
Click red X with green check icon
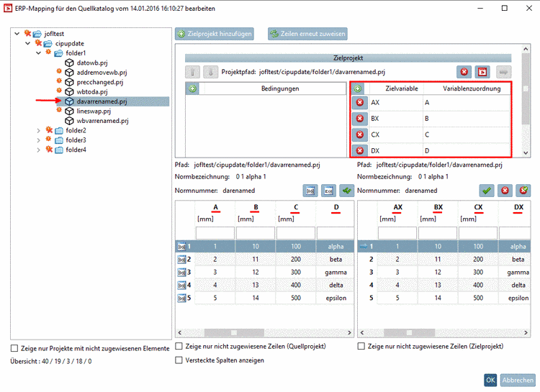[523, 191]
